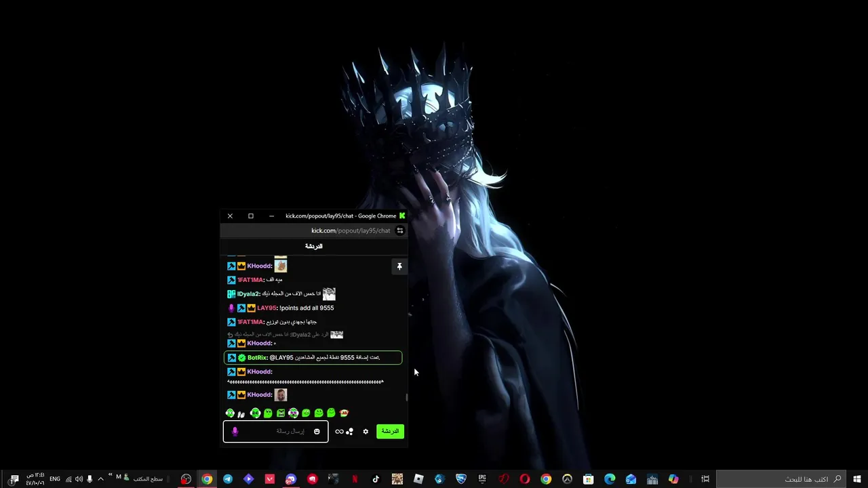
Task: Focus the إرسال رسالة message input field
Action: [276, 431]
